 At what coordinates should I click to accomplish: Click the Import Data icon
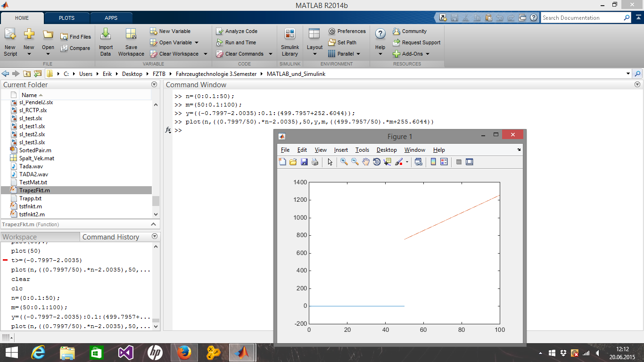(x=106, y=41)
